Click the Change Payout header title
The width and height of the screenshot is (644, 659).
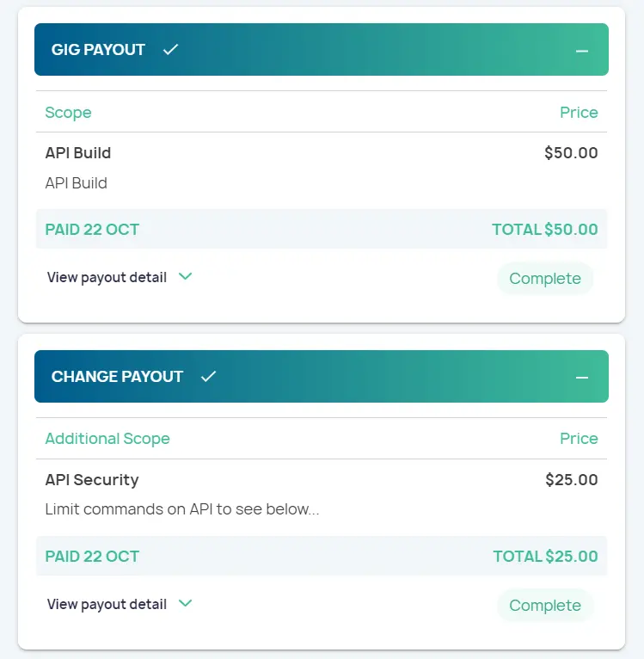click(117, 377)
